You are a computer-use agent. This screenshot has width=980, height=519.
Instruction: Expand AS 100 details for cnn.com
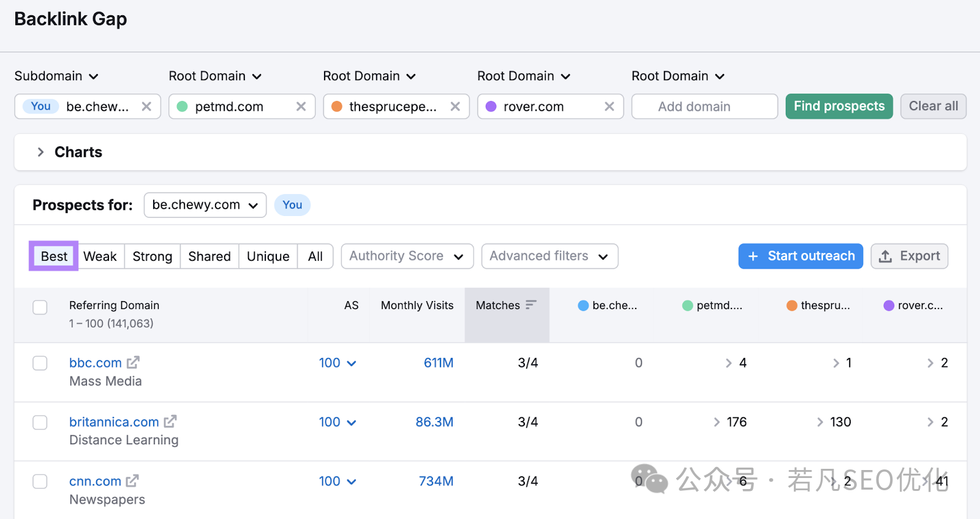pyautogui.click(x=337, y=482)
